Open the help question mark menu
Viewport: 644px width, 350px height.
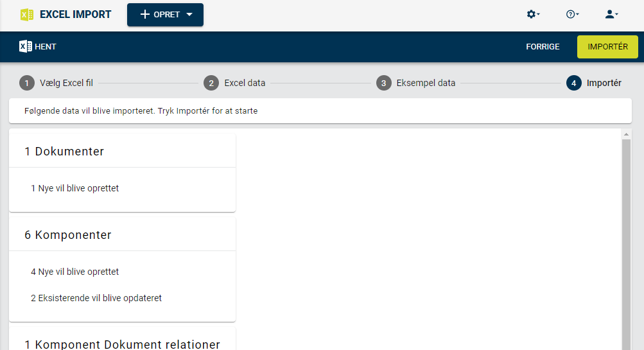click(572, 14)
